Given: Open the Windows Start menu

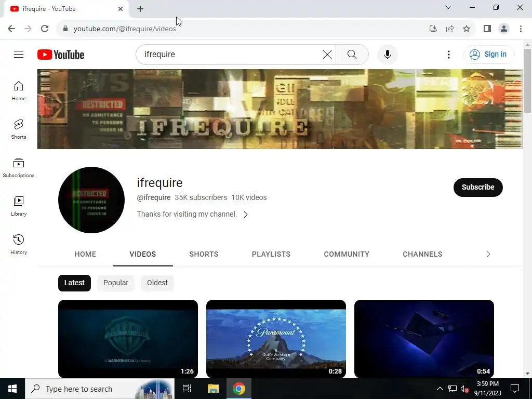Looking at the screenshot, I should [12, 389].
